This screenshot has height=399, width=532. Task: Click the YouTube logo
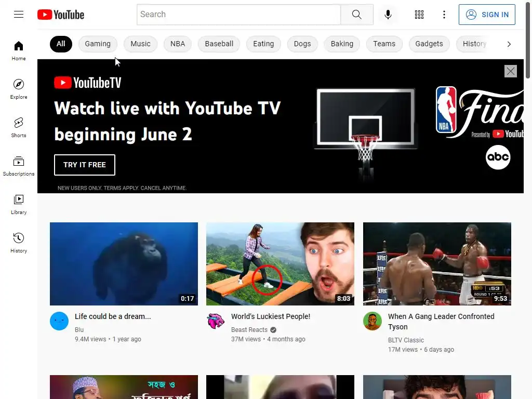[61, 15]
